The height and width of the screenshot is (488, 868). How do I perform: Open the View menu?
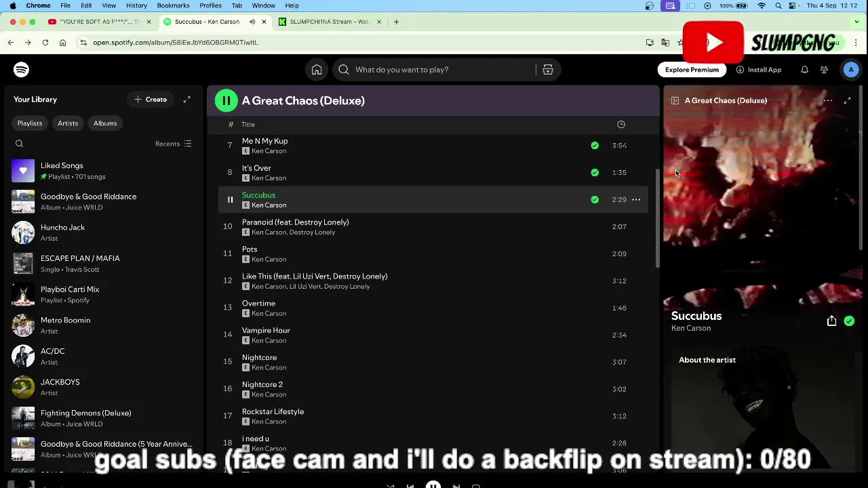click(108, 5)
